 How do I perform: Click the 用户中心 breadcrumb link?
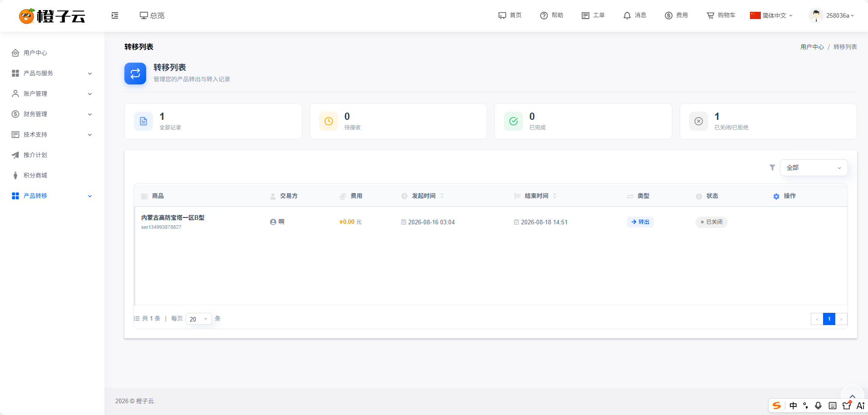812,47
